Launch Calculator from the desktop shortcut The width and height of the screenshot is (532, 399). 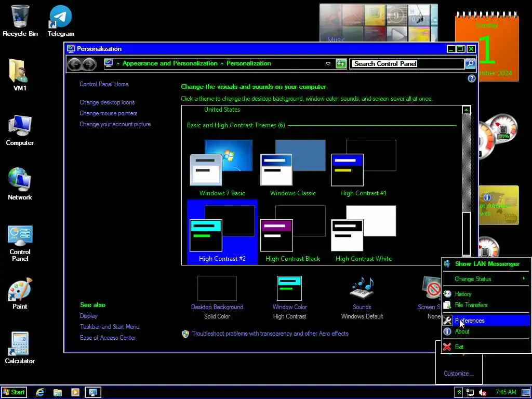[x=20, y=348]
